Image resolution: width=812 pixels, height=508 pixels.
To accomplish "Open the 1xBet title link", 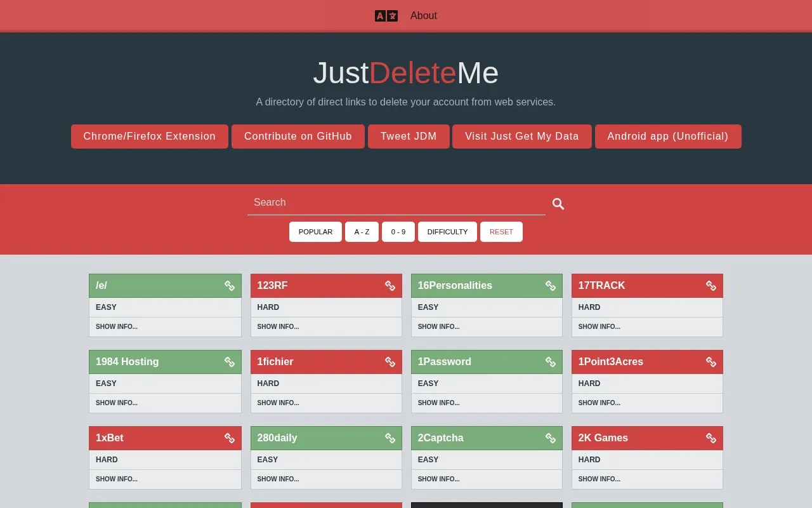I will click(110, 438).
